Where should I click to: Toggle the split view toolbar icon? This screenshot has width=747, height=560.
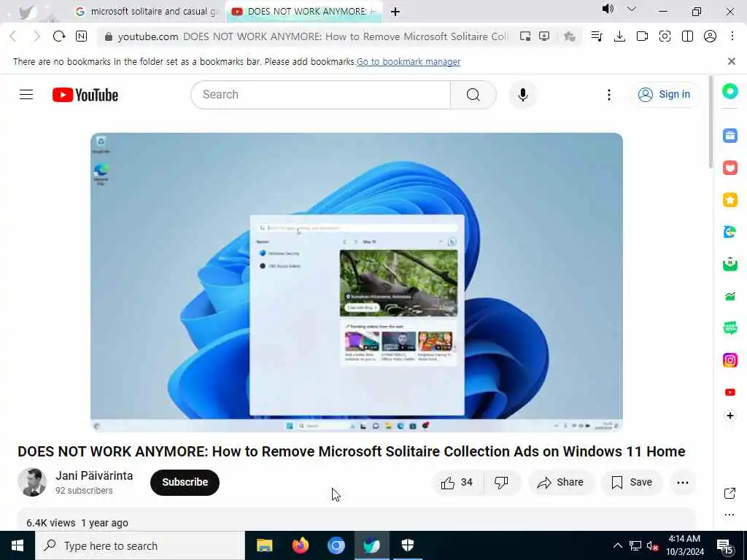[x=687, y=36]
